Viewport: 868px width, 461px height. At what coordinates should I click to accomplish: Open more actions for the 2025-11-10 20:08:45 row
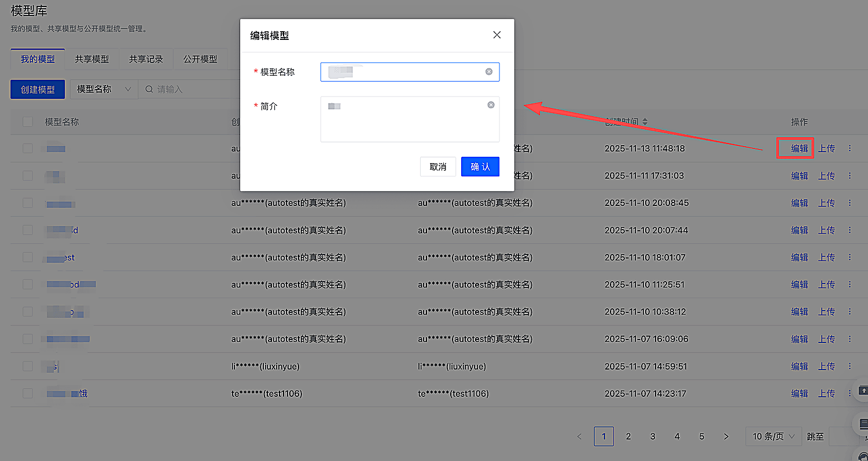tap(849, 203)
